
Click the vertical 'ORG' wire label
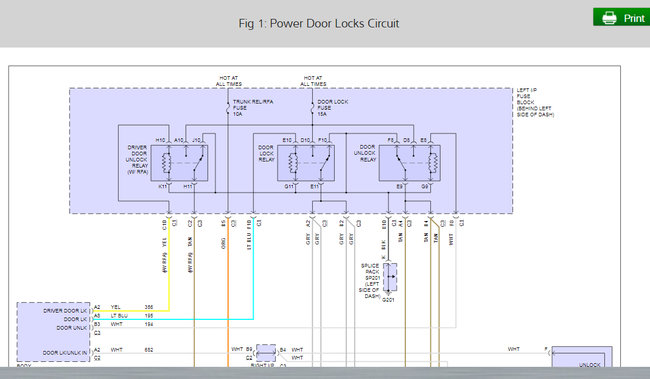click(x=223, y=243)
